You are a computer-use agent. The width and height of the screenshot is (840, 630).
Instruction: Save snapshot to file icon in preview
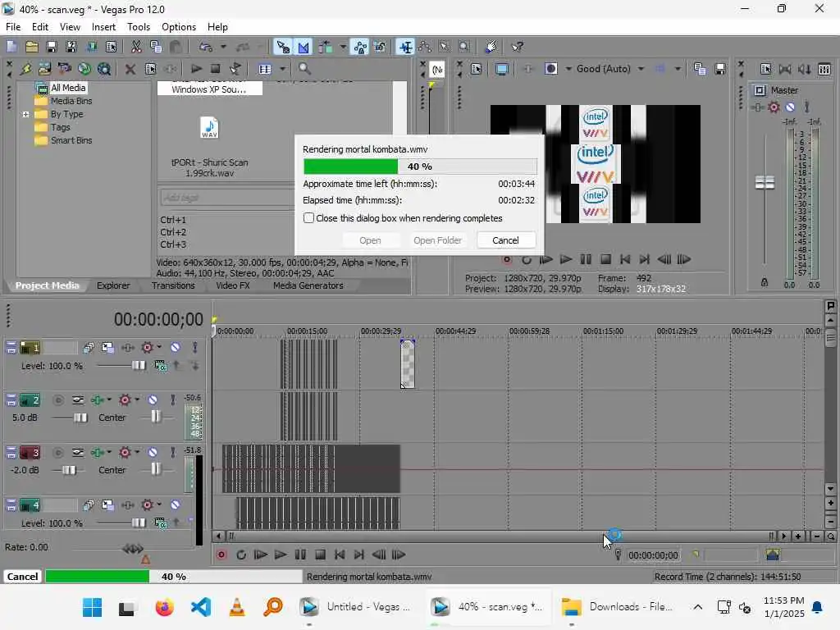pyautogui.click(x=720, y=69)
